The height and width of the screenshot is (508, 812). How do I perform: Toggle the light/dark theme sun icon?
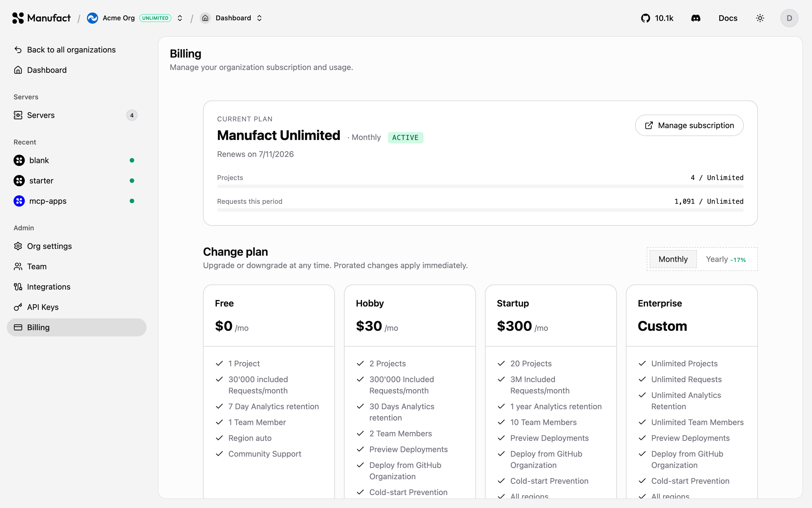coord(760,18)
